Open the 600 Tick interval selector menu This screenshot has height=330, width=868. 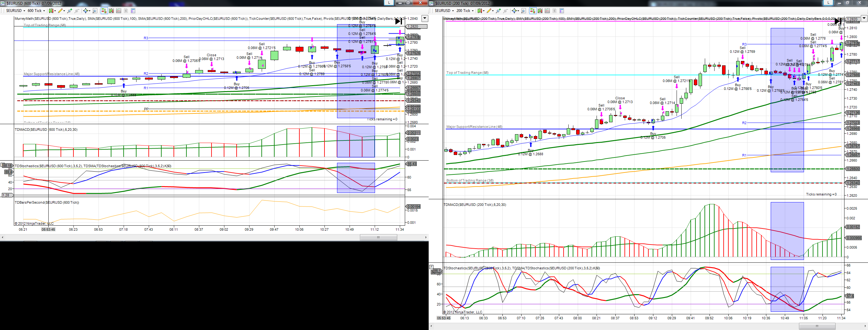(x=36, y=11)
